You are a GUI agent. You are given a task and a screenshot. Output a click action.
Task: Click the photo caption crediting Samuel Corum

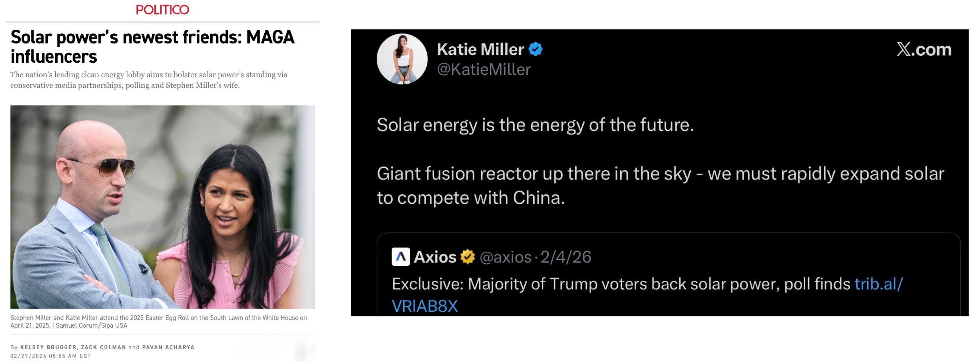point(159,321)
